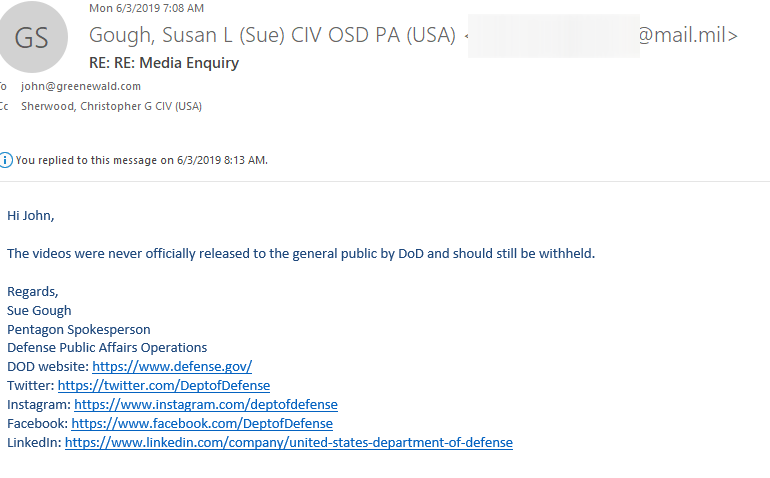Click the Mon 6/3/2019 7:08 AM timestamp
Image resolution: width=770 pixels, height=478 pixels.
pyautogui.click(x=146, y=8)
